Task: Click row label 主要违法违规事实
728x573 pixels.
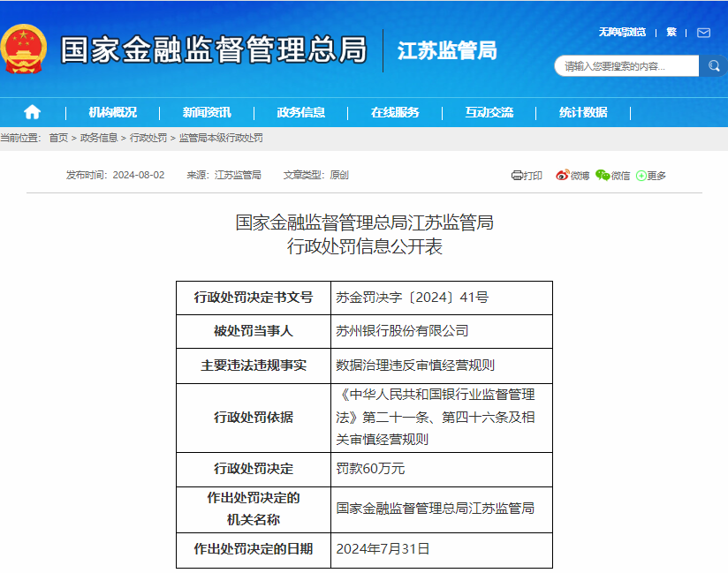Action: click(x=254, y=366)
